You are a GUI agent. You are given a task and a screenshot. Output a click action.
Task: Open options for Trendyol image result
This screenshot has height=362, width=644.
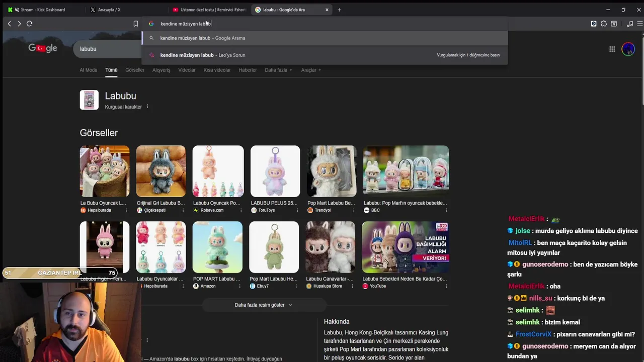(354, 210)
